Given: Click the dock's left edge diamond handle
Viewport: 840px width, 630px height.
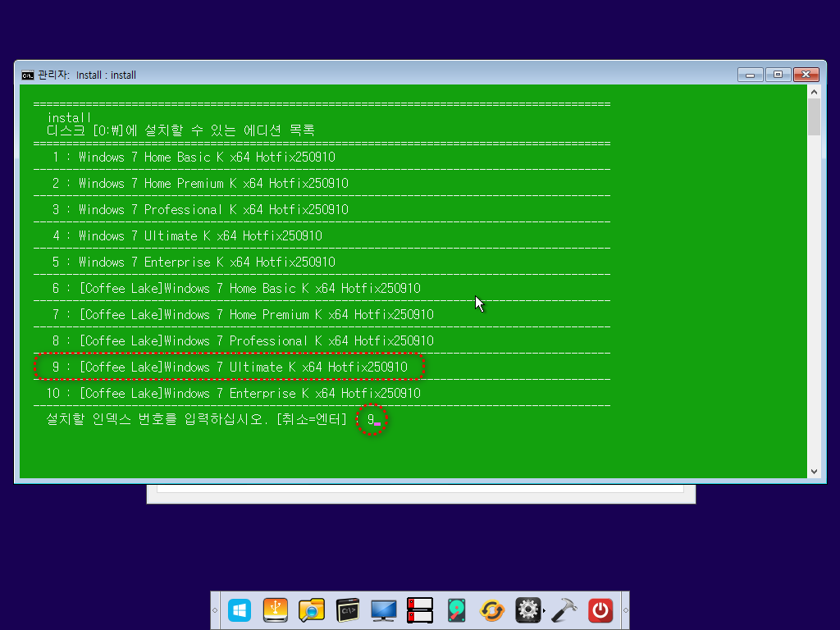Looking at the screenshot, I should tap(215, 610).
